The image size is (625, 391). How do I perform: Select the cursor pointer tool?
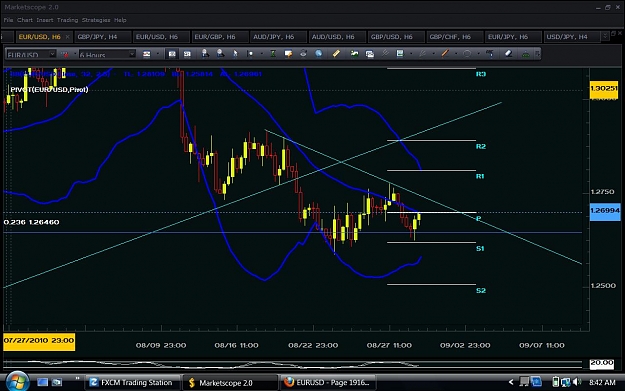(235, 53)
